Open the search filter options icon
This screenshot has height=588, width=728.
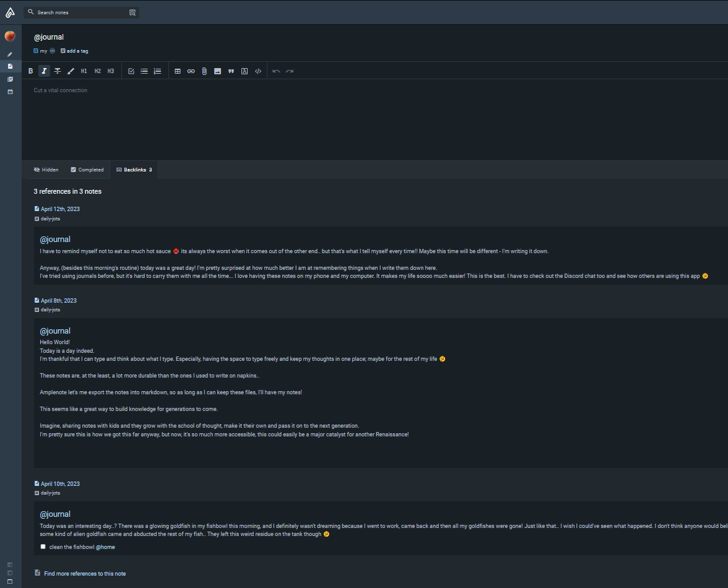click(x=132, y=12)
